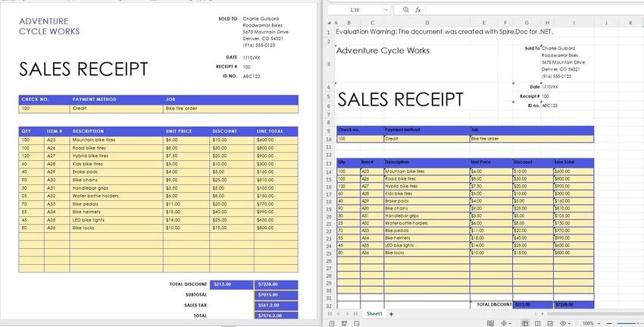Screen dimensions: 644x327
Task: Switch to Page Break Preview in the status bar
Action: coord(550,324)
